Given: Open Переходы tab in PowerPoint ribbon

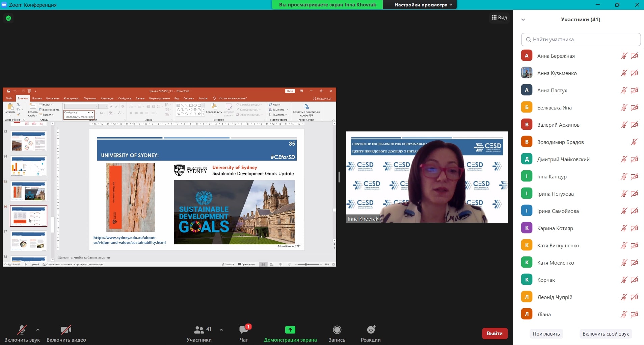Looking at the screenshot, I should coord(90,98).
